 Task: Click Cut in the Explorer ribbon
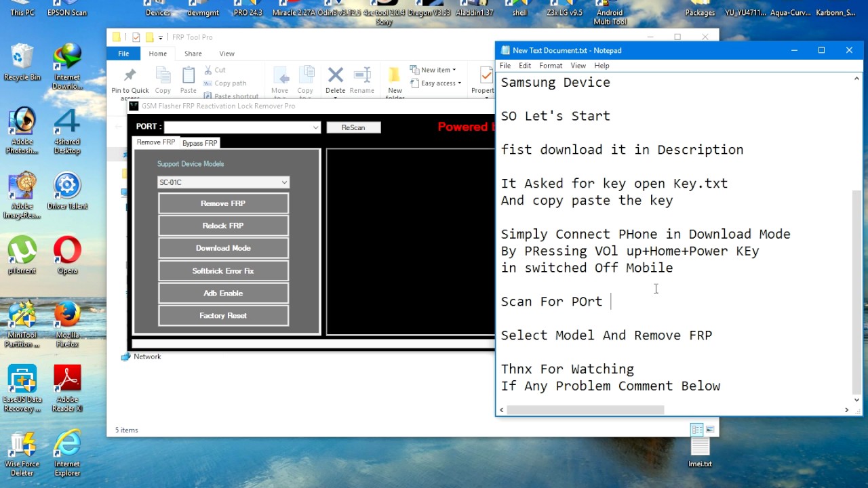pos(214,70)
